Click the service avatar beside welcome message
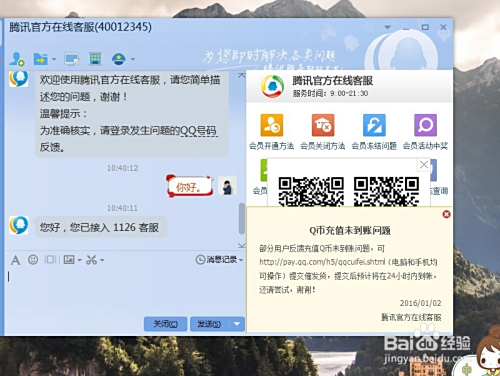 pyautogui.click(x=19, y=79)
